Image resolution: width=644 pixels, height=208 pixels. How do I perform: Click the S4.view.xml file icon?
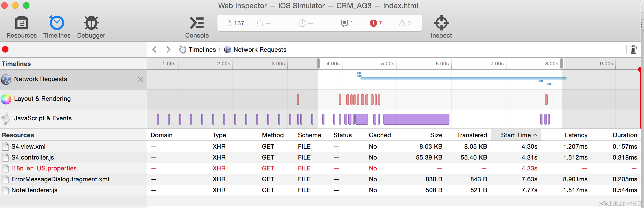click(x=5, y=146)
